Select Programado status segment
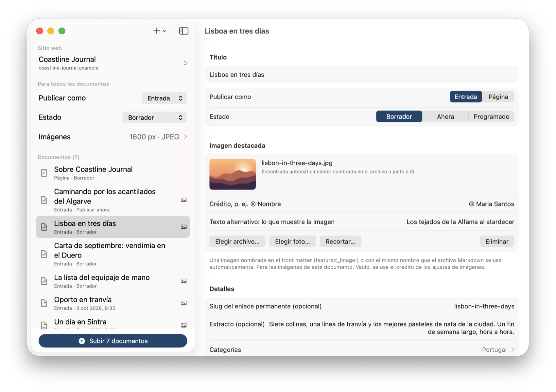Image resolution: width=556 pixels, height=392 pixels. click(491, 116)
